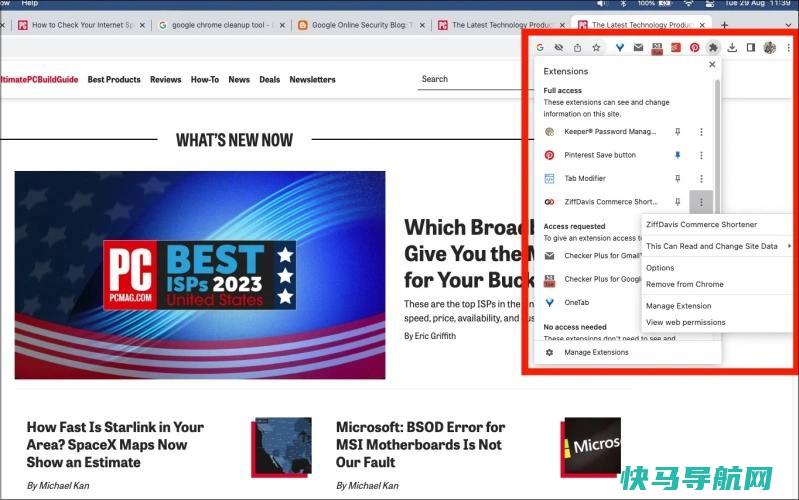The height and width of the screenshot is (500, 799).
Task: Click the Search input field on PCMag
Action: pyautogui.click(x=474, y=80)
